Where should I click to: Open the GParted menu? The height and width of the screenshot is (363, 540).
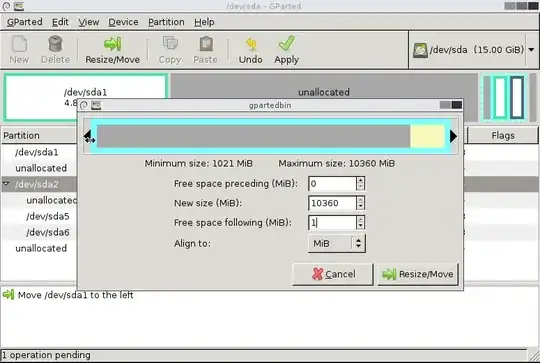pyautogui.click(x=24, y=22)
